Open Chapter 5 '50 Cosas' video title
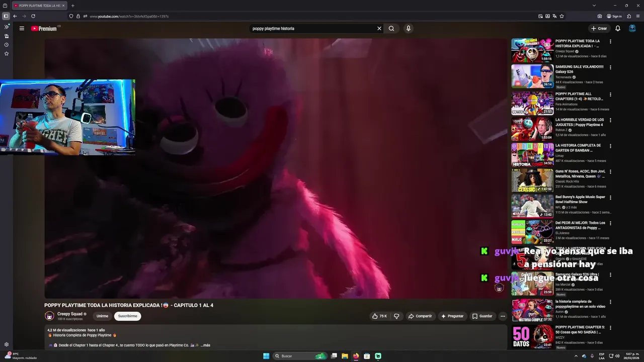 (580, 329)
